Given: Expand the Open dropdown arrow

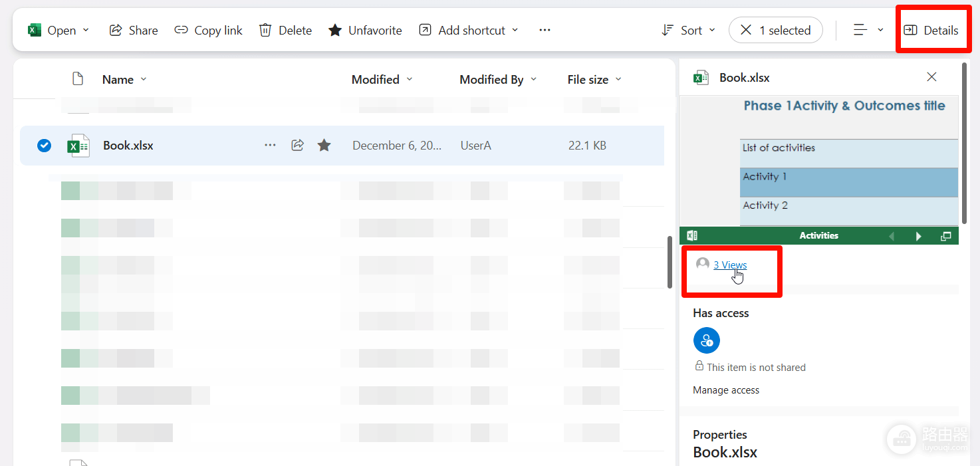Looking at the screenshot, I should tap(86, 31).
